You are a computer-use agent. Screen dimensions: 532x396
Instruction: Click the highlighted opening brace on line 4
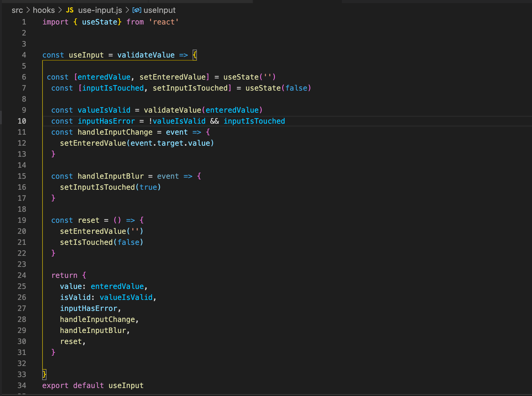195,55
